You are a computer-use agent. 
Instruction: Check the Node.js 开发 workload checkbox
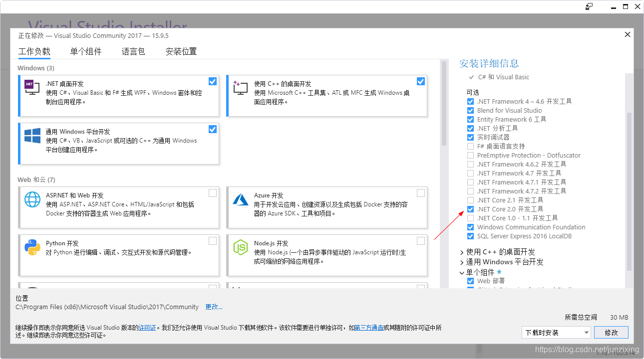coord(421,241)
